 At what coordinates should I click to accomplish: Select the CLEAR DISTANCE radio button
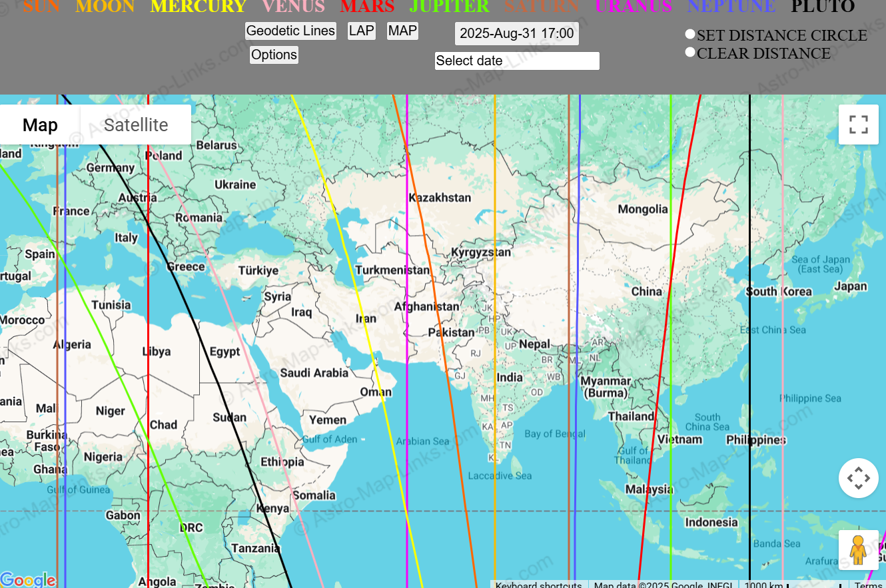(x=690, y=53)
